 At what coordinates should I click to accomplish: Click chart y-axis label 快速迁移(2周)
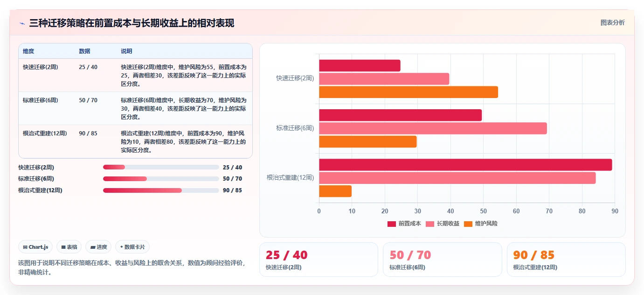(295, 78)
